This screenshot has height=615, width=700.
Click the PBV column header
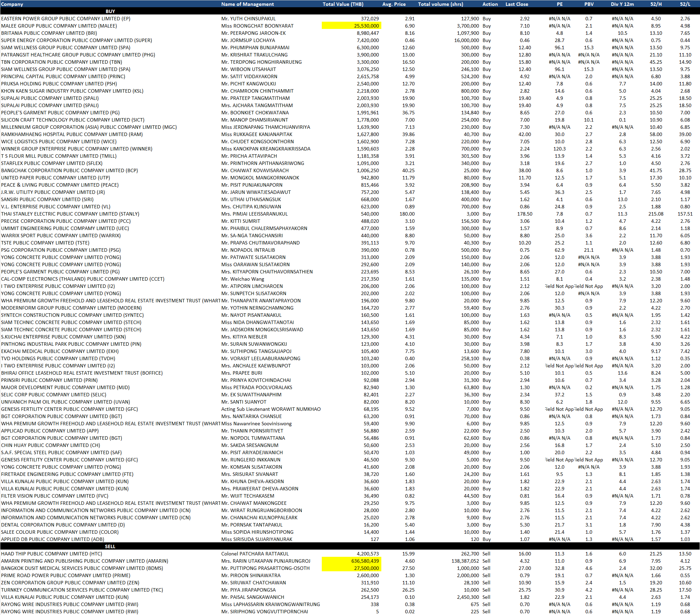(x=588, y=4)
